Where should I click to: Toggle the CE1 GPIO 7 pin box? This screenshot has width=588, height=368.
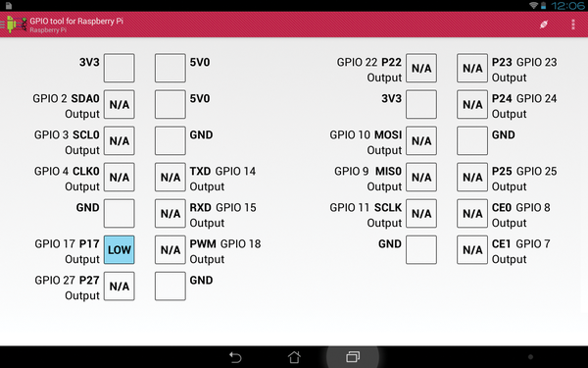click(472, 249)
